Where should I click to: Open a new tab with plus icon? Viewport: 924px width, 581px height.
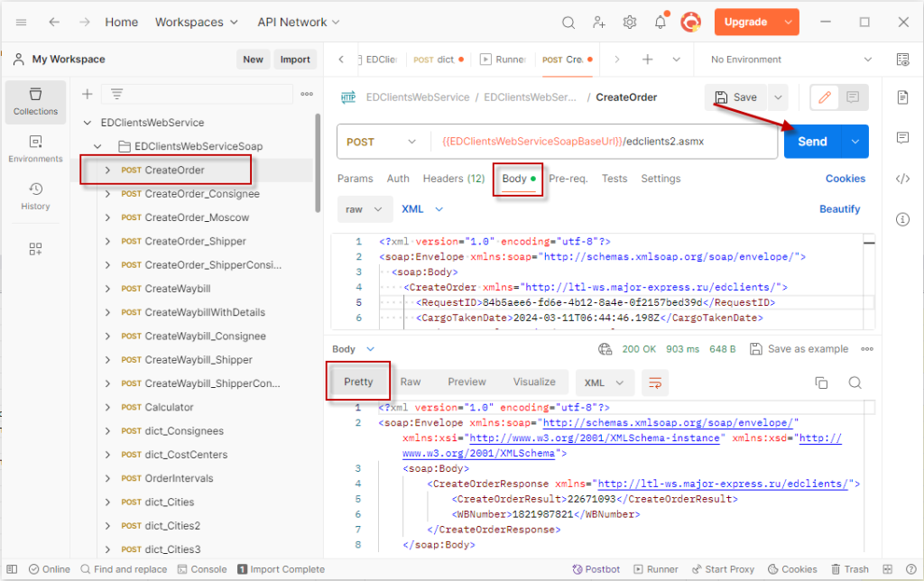coord(647,60)
